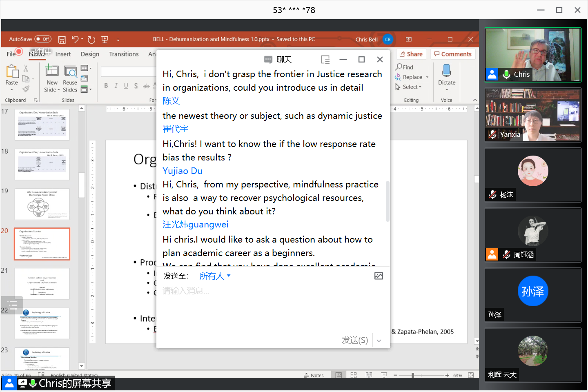Open the 所有人 recipient dropdown
This screenshot has height=392, width=588.
pos(215,276)
